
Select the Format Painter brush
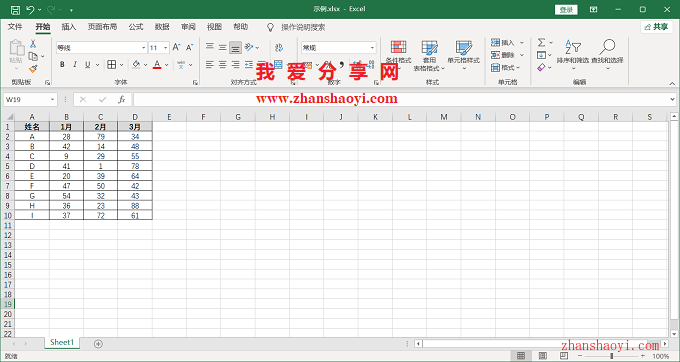[33, 68]
